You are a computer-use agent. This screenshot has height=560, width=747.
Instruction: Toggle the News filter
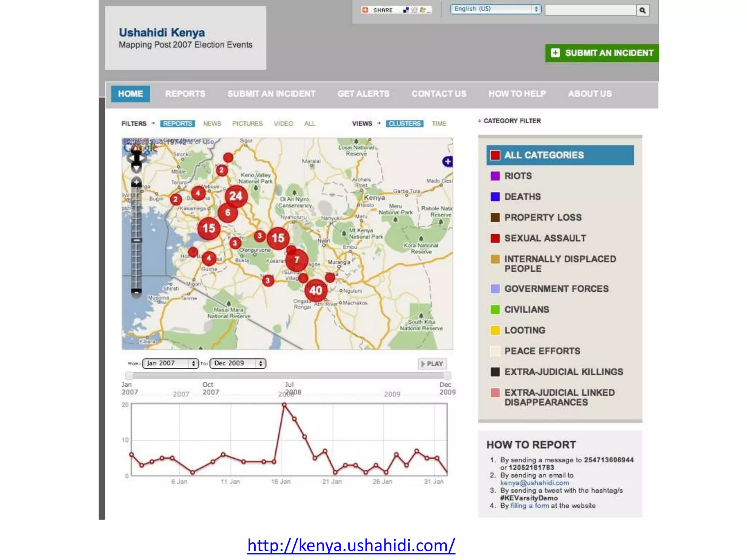[212, 124]
